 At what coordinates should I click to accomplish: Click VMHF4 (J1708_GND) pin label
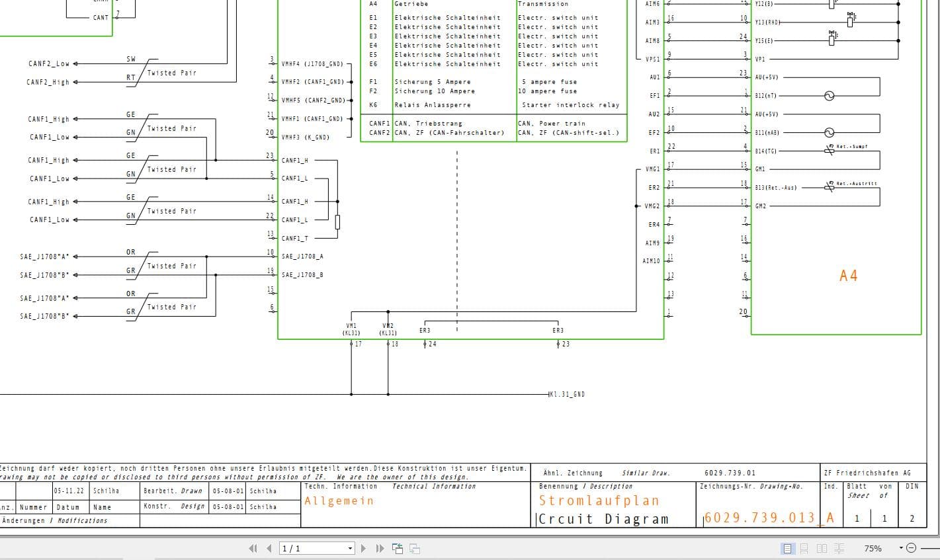point(312,64)
